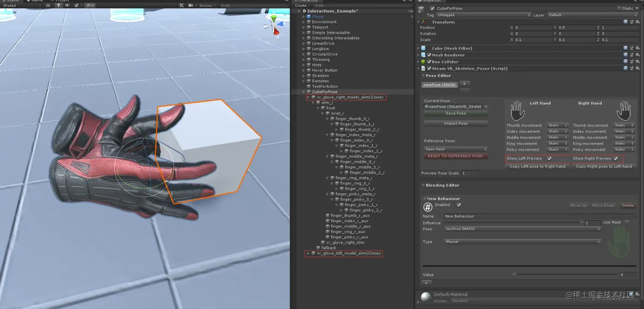Open the Layer dropdown showing Default
This screenshot has width=644, height=309.
pyautogui.click(x=593, y=15)
